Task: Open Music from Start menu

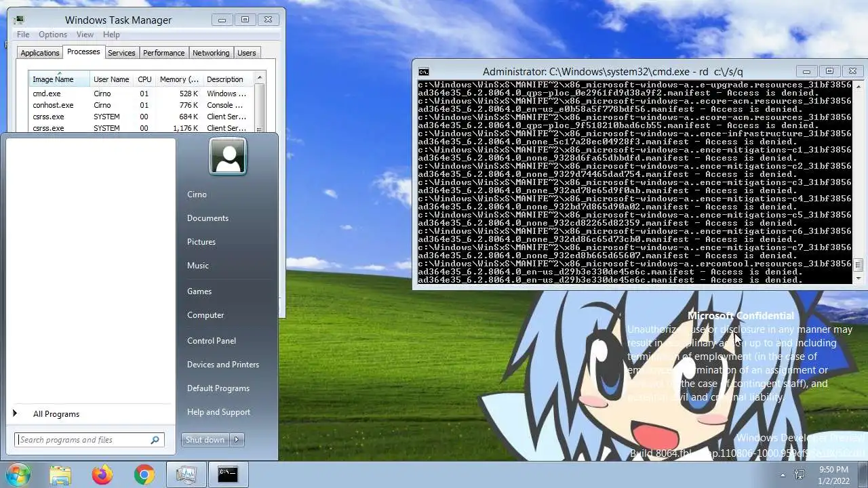Action: (198, 266)
